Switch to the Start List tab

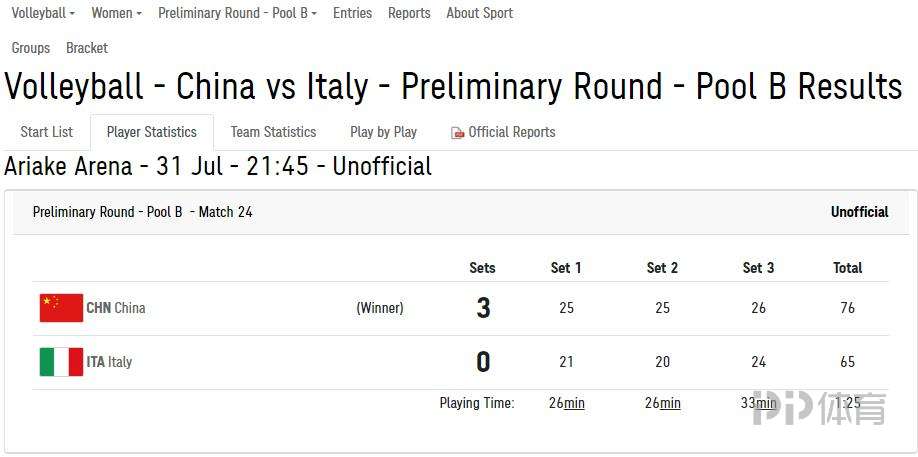tap(47, 132)
